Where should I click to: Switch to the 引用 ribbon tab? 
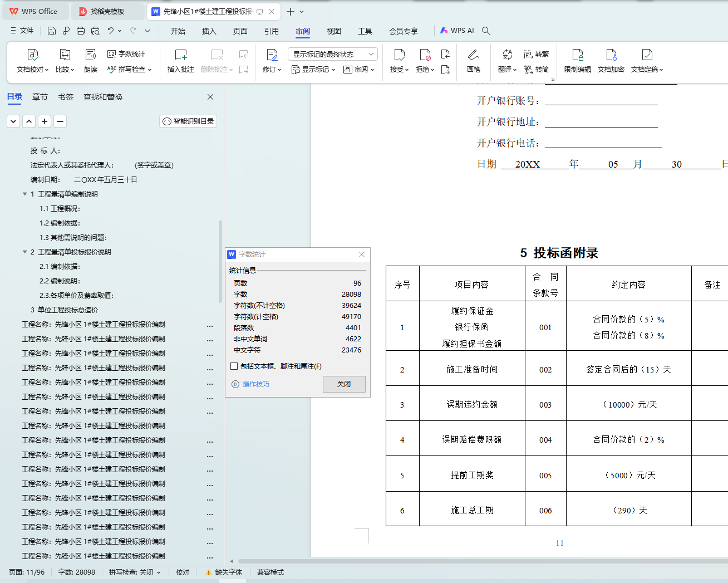(272, 31)
